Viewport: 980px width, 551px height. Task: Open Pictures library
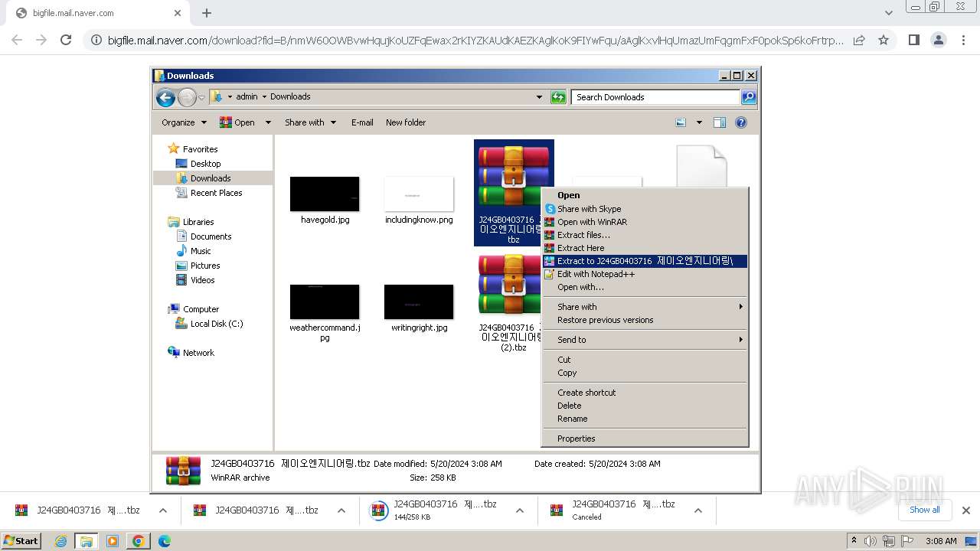tap(205, 266)
